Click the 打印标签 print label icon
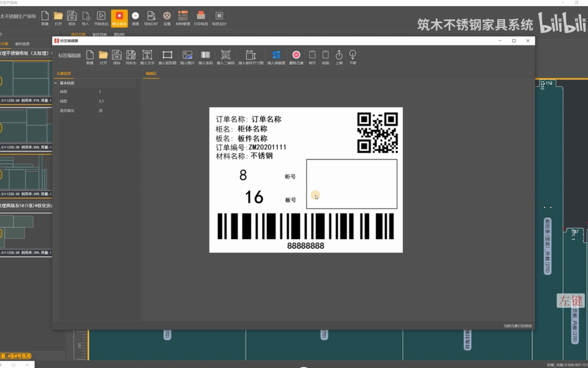This screenshot has height=368, width=588. click(201, 18)
